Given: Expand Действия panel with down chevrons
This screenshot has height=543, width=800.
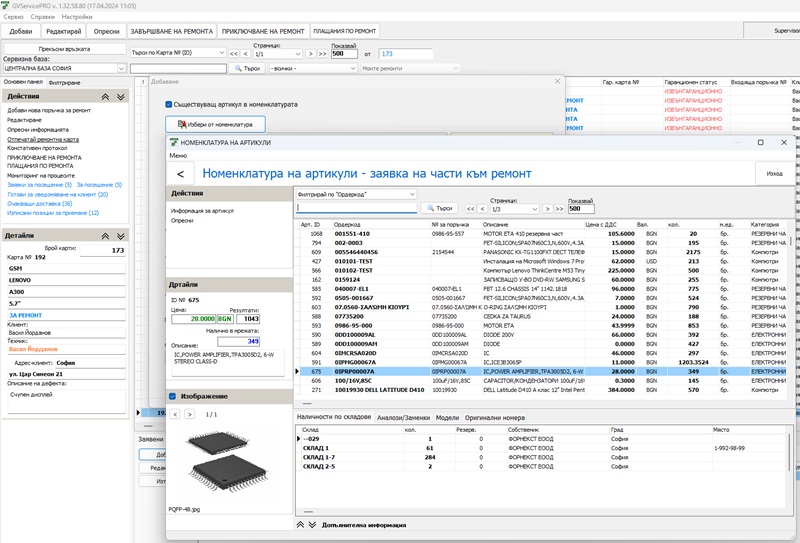Looking at the screenshot, I should coord(120,96).
